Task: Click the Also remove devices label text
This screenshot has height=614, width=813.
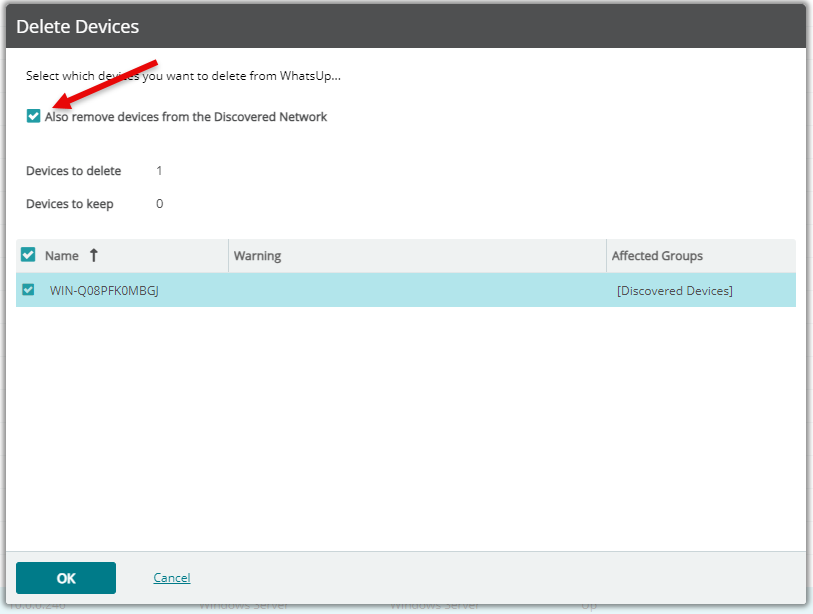Action: pyautogui.click(x=186, y=117)
